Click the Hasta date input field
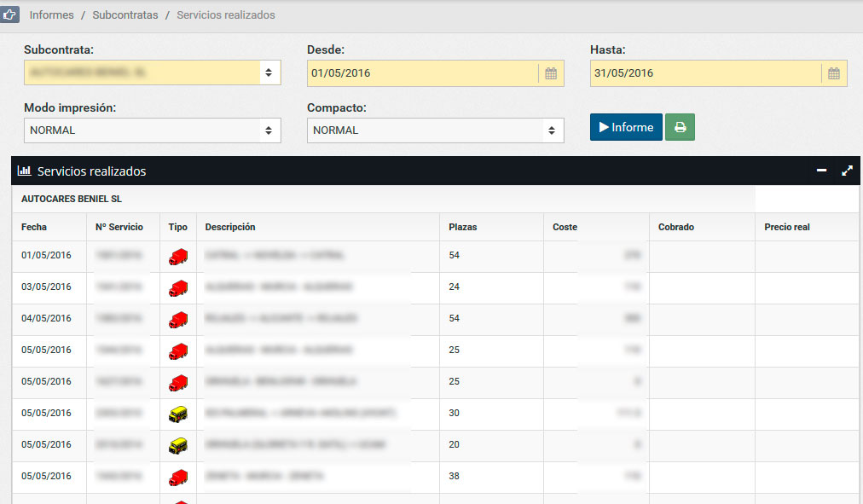The height and width of the screenshot is (504, 863). (705, 73)
